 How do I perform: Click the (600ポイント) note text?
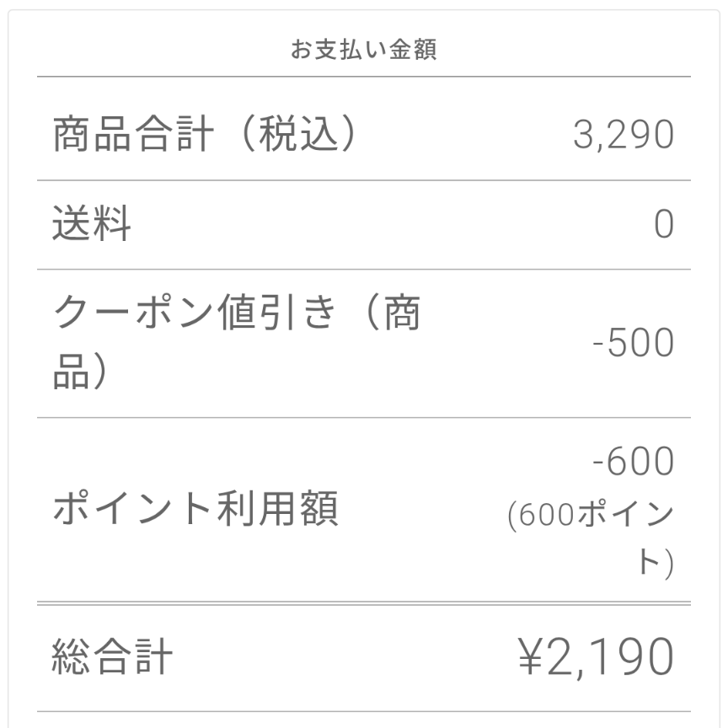click(x=591, y=538)
